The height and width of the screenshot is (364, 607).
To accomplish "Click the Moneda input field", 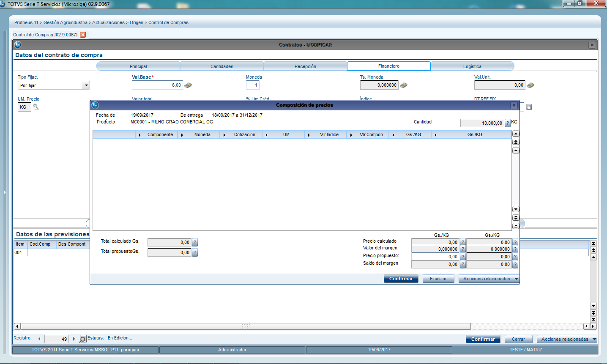I will pos(253,85).
